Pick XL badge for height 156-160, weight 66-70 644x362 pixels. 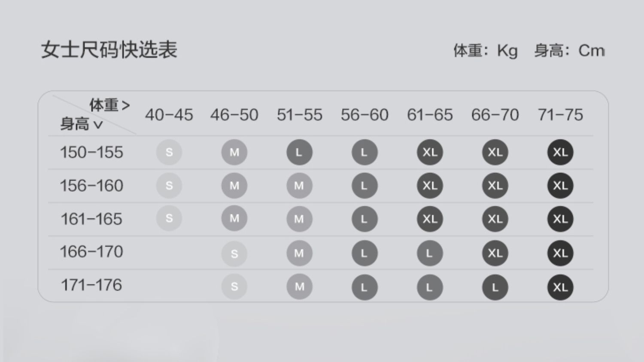[495, 186]
